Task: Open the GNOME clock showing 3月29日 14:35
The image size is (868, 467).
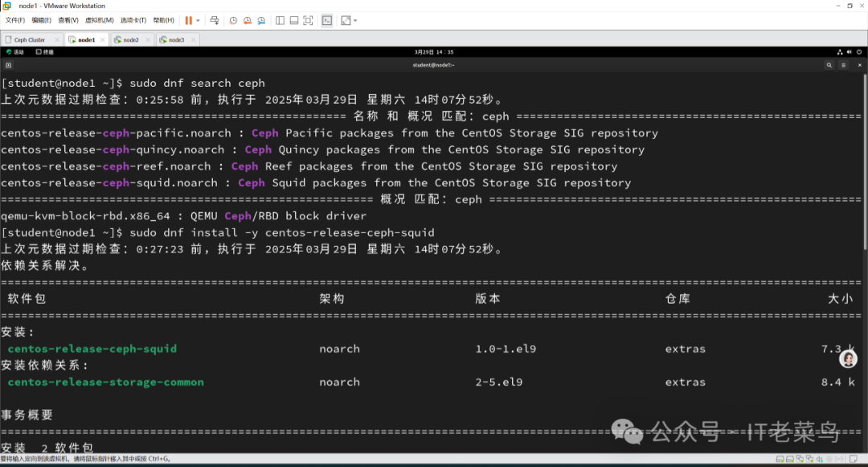Action: (434, 52)
